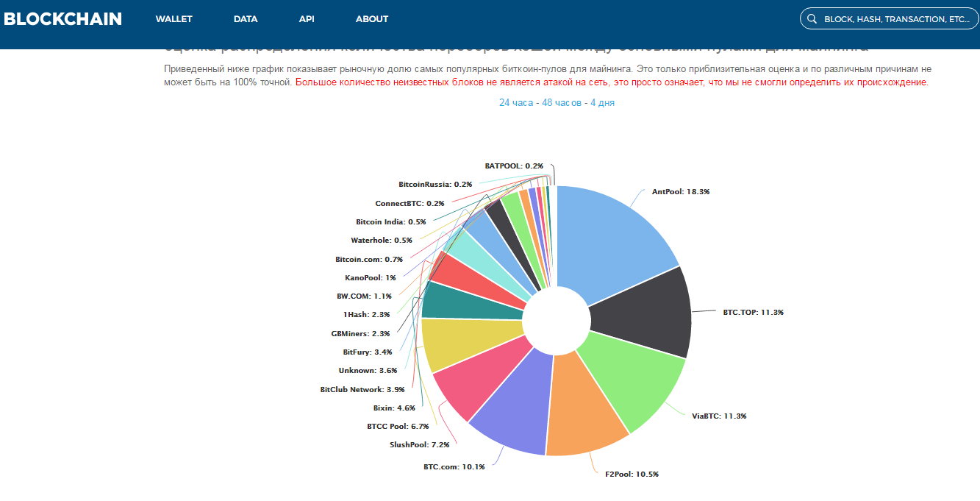Image resolution: width=980 pixels, height=501 pixels.
Task: Select the 4 дня time range link
Action: tap(601, 102)
